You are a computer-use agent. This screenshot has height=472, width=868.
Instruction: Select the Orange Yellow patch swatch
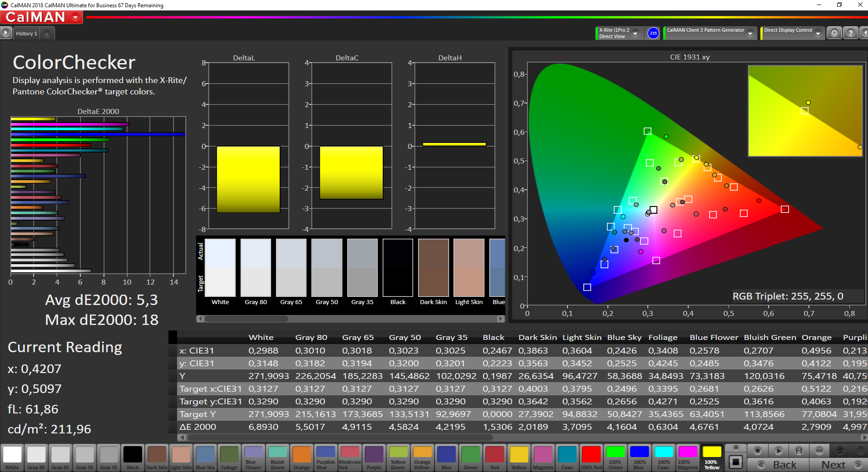[422, 457]
